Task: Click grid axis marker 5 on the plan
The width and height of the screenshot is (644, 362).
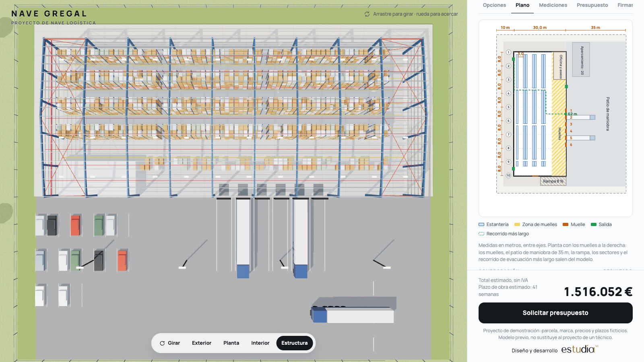Action: point(508,107)
